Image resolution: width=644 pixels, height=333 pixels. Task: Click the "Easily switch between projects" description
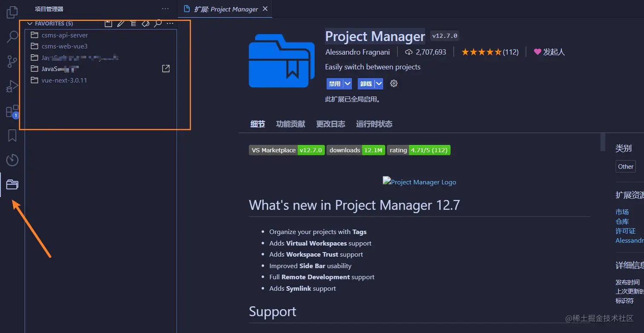click(373, 67)
